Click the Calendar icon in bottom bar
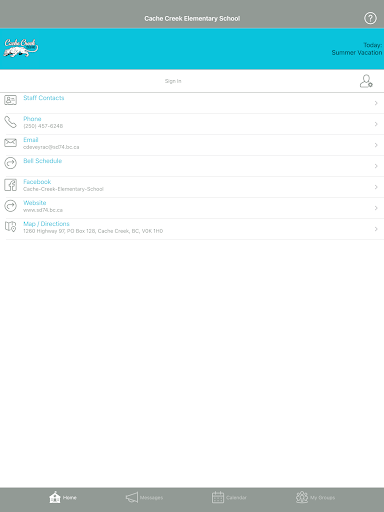Screen dimensions: 384x512 pos(218,497)
